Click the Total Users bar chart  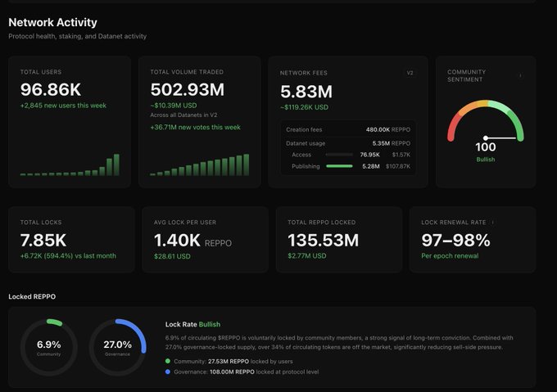(70, 165)
